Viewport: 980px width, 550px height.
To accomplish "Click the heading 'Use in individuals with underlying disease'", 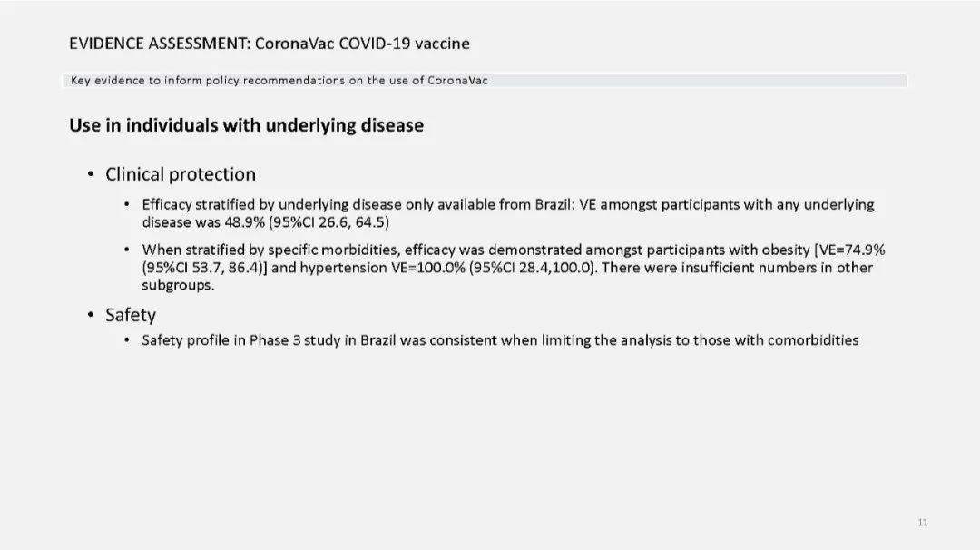I will 246,125.
